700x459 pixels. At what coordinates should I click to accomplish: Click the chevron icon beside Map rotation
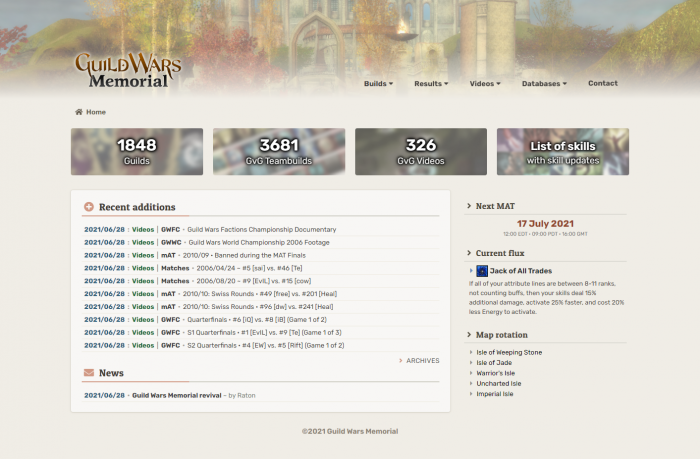pos(468,335)
